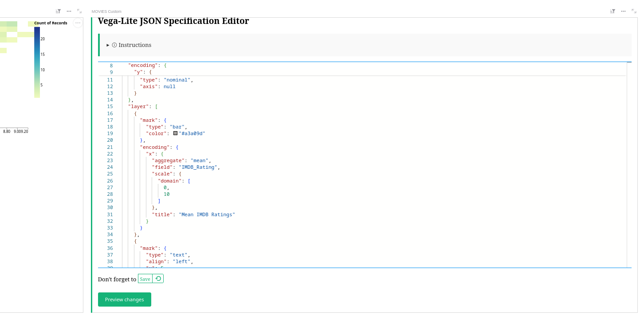The image size is (644, 319).
Task: Click line number 15 in editor gutter
Action: (110, 107)
